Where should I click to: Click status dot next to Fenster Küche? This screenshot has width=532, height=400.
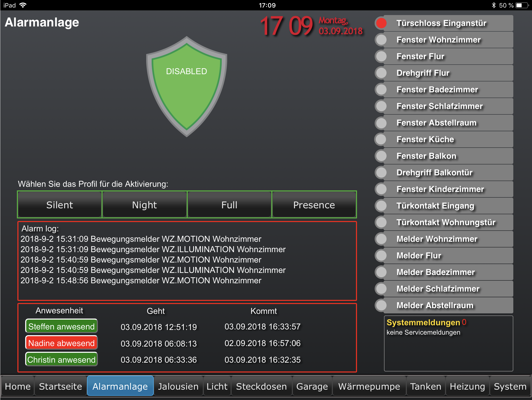point(381,139)
